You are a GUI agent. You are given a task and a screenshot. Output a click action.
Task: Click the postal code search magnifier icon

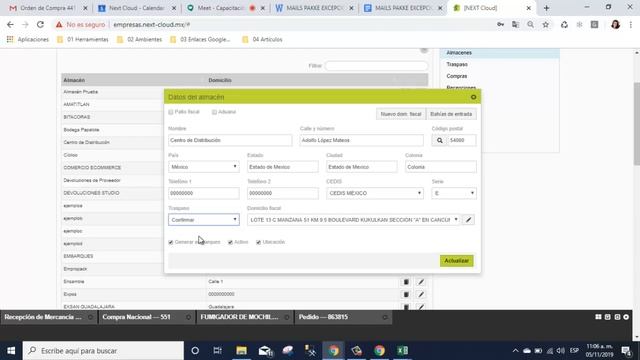point(439,140)
